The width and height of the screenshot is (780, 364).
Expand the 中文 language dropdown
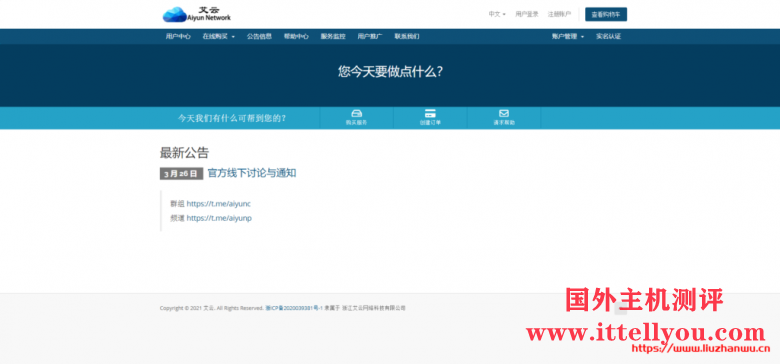[496, 14]
